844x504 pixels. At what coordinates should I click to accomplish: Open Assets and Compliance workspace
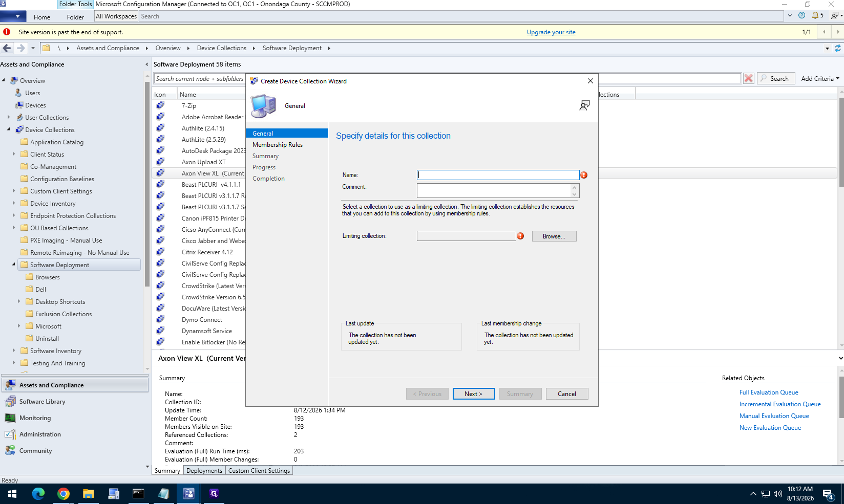[75, 385]
